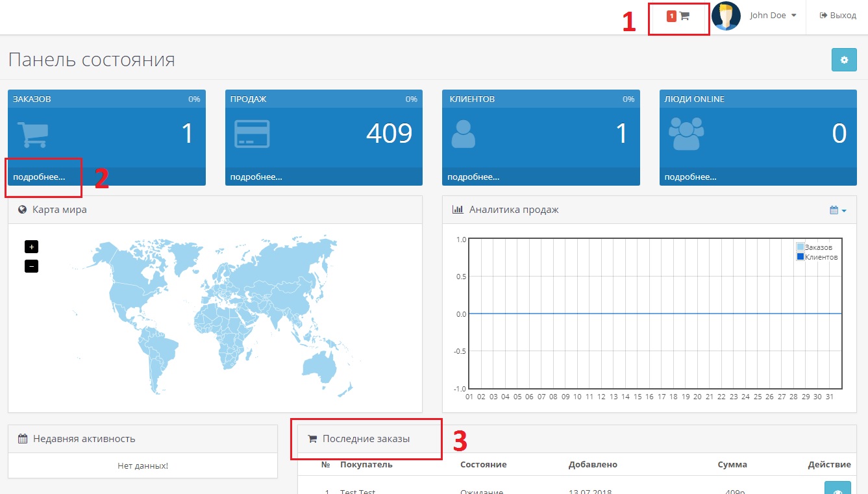This screenshot has width=868, height=494.
Task: Open подробнее link under Заказов
Action: [x=39, y=177]
